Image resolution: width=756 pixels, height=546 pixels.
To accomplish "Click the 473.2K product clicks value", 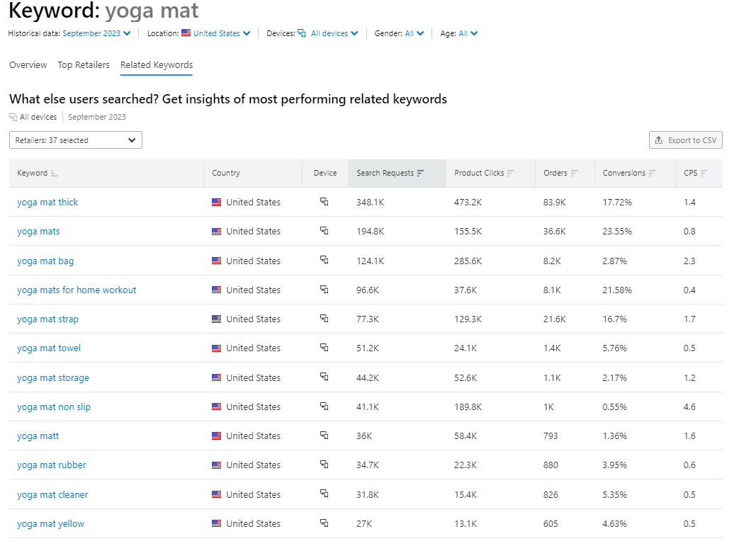I will 468,203.
